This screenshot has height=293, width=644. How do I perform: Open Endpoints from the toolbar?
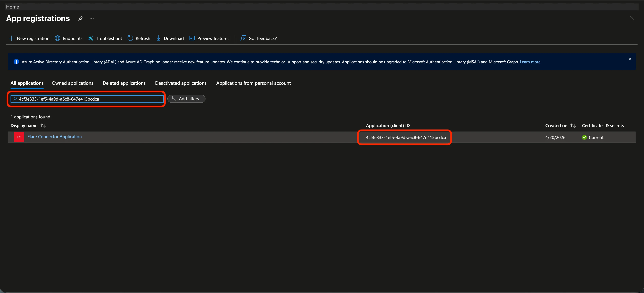tap(69, 38)
